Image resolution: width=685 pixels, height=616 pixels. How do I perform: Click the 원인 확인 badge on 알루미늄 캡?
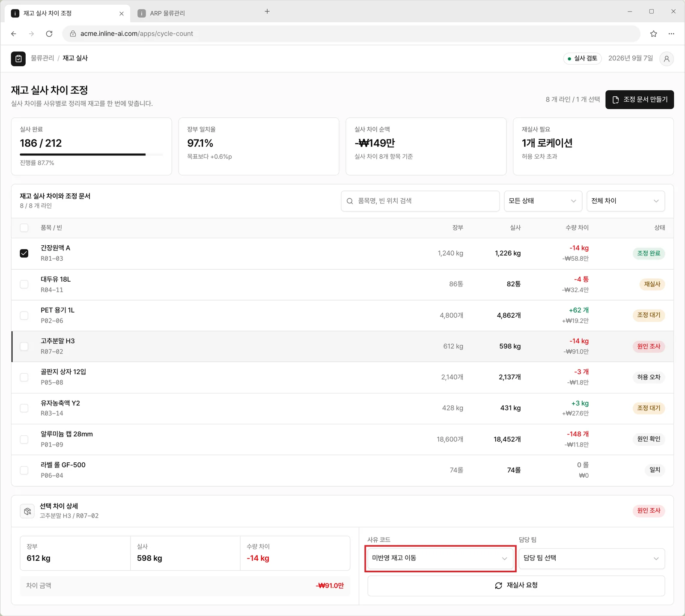coord(649,439)
